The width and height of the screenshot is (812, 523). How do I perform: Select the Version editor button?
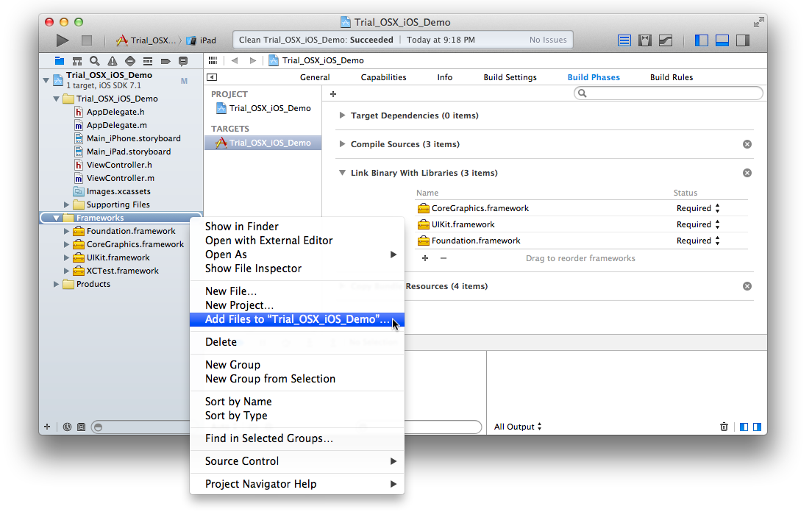click(666, 40)
